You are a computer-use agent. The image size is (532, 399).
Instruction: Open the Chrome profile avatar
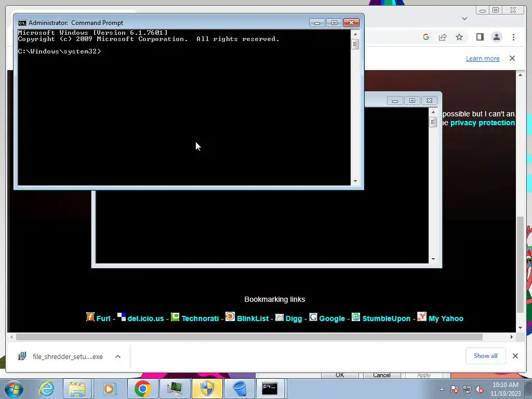tap(497, 37)
